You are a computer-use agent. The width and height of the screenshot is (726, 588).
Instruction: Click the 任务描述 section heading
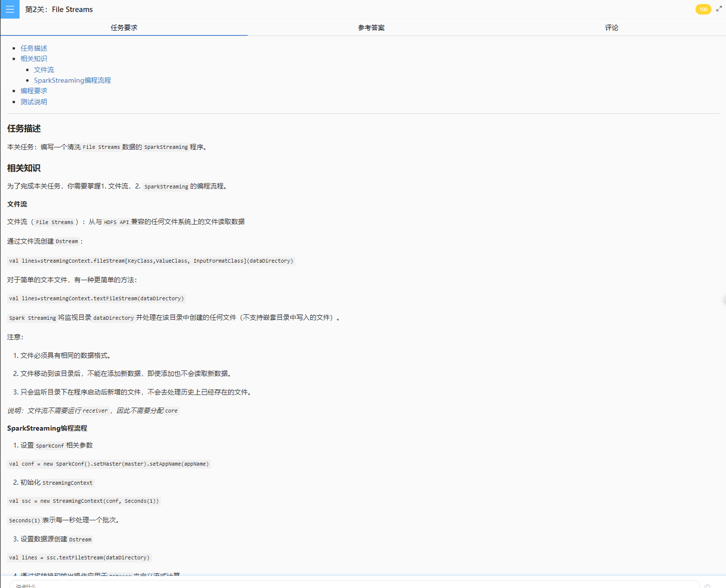click(24, 129)
